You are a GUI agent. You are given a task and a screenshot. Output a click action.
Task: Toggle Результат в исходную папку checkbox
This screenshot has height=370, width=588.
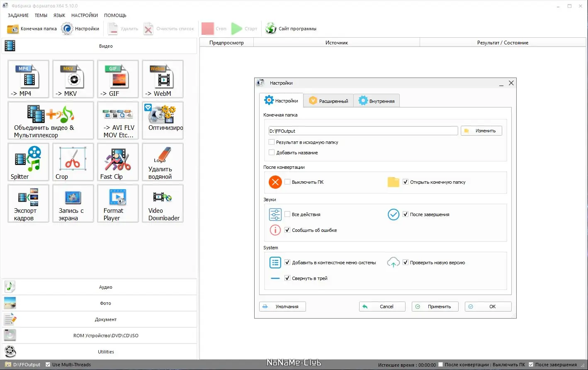272,142
